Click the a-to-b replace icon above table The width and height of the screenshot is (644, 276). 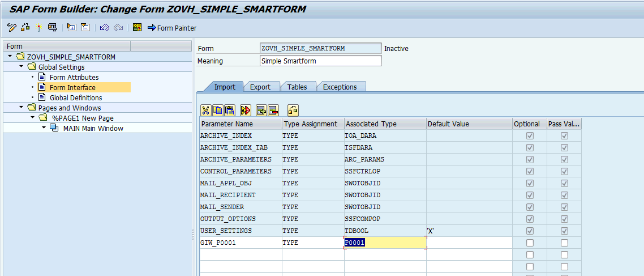click(246, 111)
